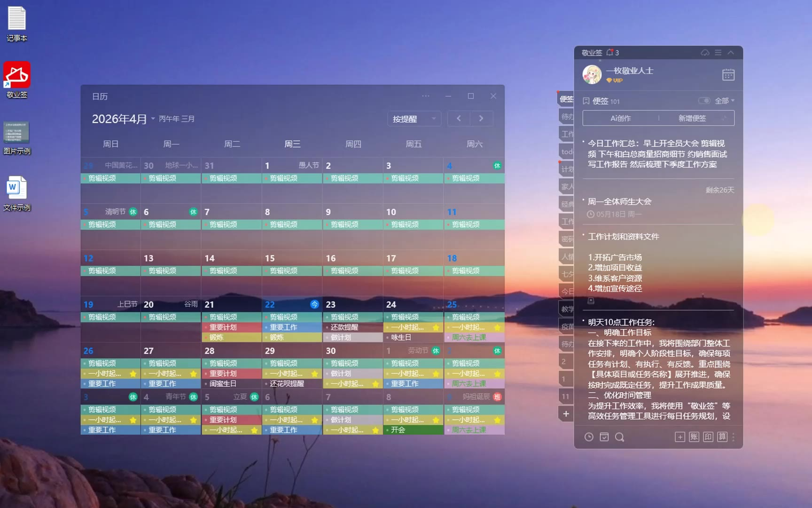Viewport: 812px width, 508px height.
Task: Toggle the switch next to 全部
Action: 703,101
